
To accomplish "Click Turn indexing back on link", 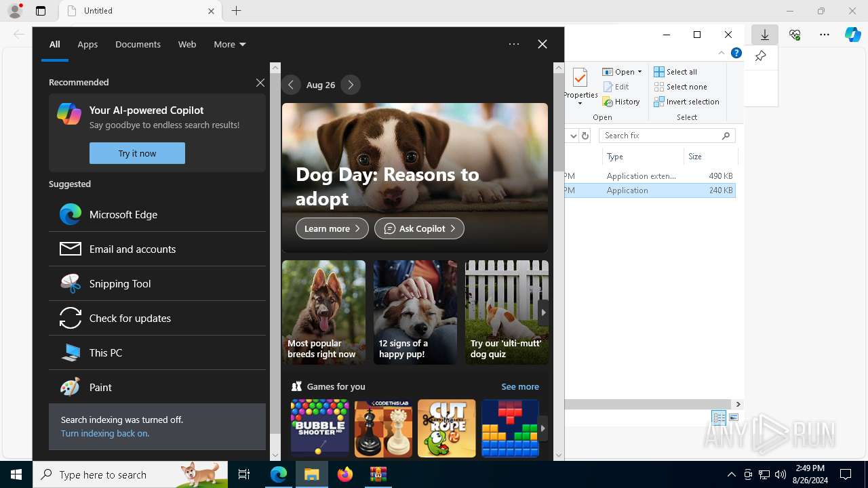I will coord(105,433).
